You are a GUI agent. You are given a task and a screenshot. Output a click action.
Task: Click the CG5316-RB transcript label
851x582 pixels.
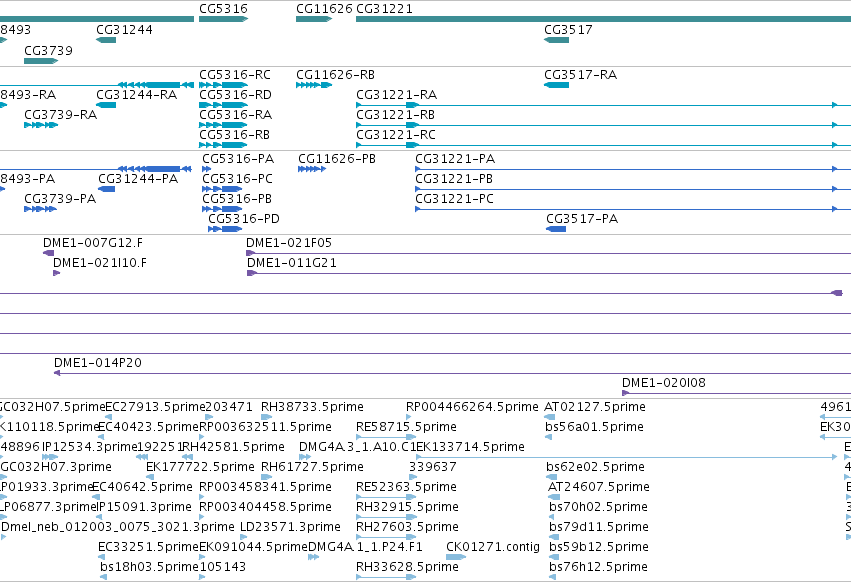[x=234, y=135]
